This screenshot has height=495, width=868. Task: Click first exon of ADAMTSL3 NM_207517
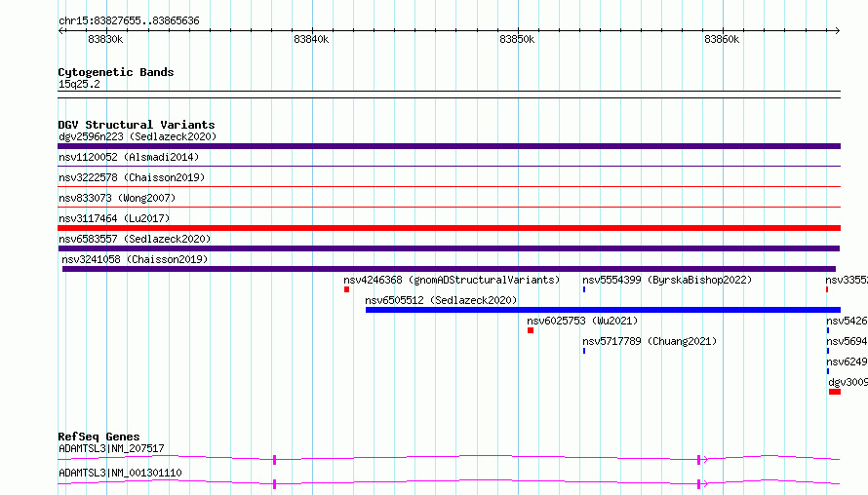coord(275,460)
